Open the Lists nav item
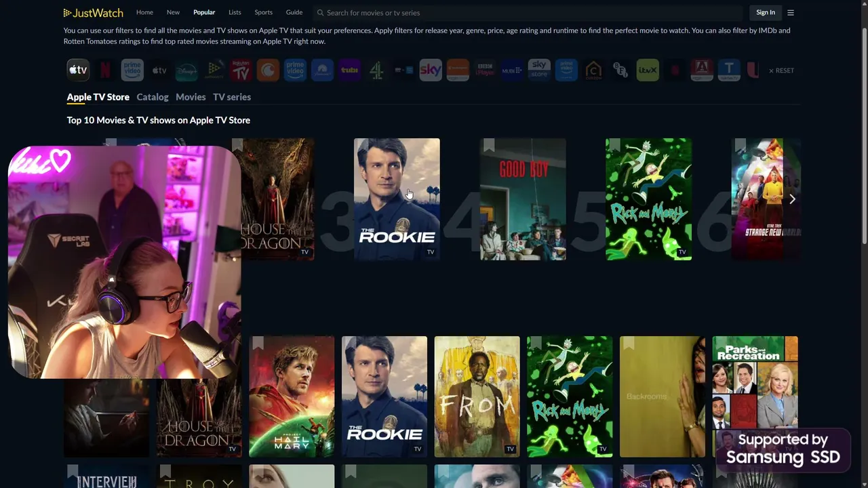 pyautogui.click(x=235, y=12)
